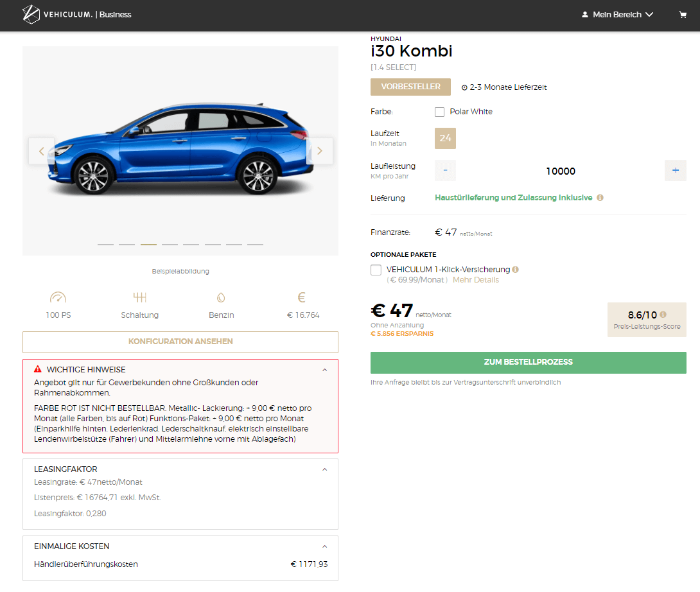Viewport: 700px width, 592px height.
Task: Open the shopping cart
Action: [x=683, y=15]
